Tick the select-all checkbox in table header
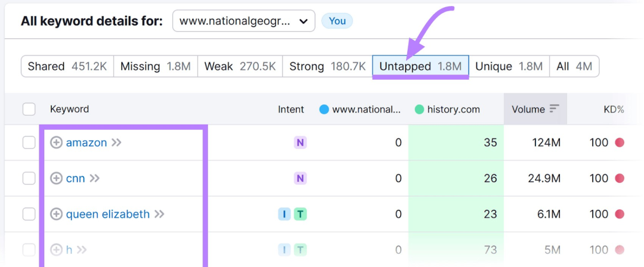The image size is (644, 267). 29,109
